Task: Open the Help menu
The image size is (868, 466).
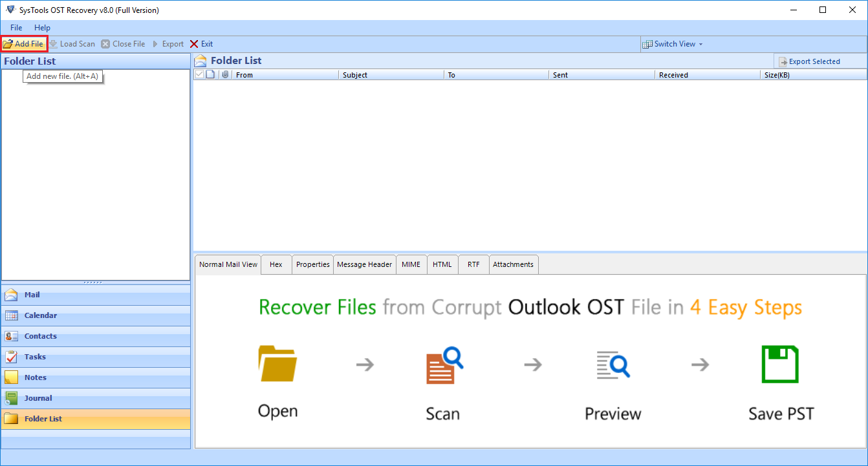Action: pos(42,28)
